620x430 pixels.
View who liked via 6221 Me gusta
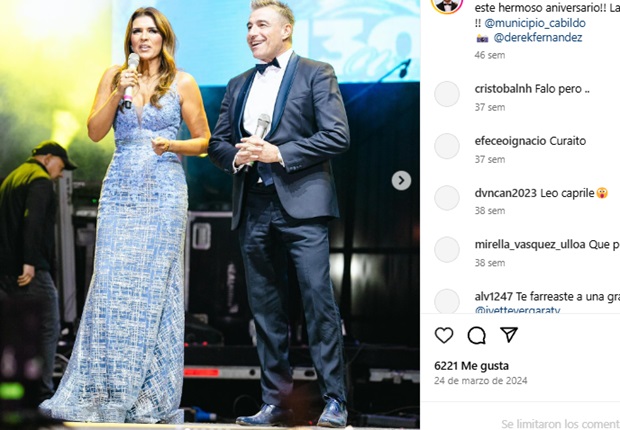pos(471,366)
